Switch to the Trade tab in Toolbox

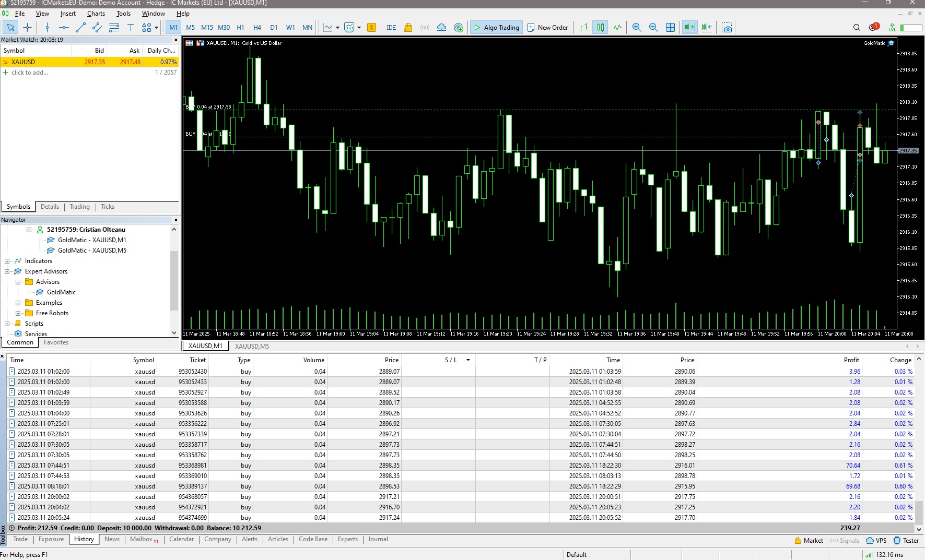pyautogui.click(x=20, y=539)
